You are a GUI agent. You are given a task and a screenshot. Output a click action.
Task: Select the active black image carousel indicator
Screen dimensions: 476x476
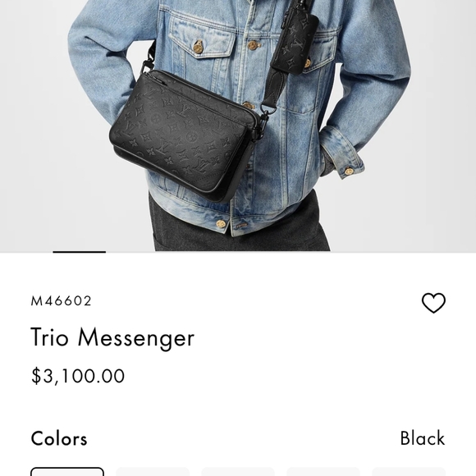(80, 252)
